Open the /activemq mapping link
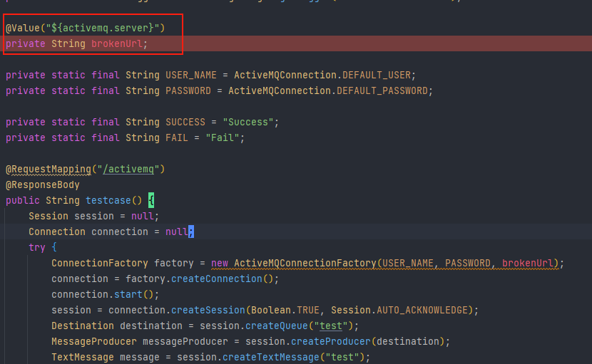Viewport: 592px width, 364px height. [128, 170]
